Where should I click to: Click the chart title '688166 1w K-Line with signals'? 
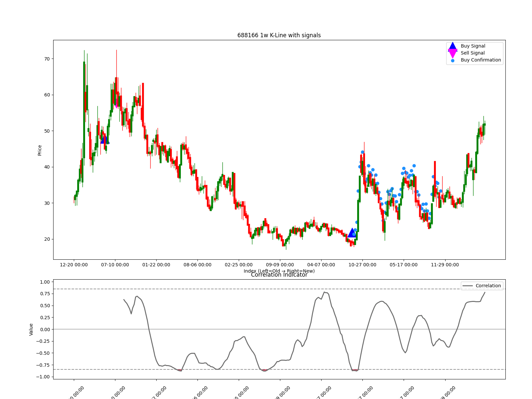[x=279, y=35]
